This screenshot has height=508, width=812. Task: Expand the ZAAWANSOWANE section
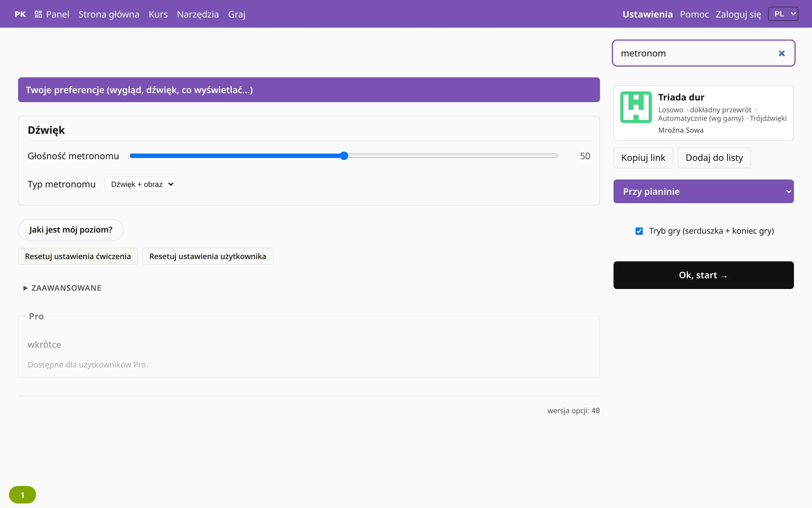[62, 288]
